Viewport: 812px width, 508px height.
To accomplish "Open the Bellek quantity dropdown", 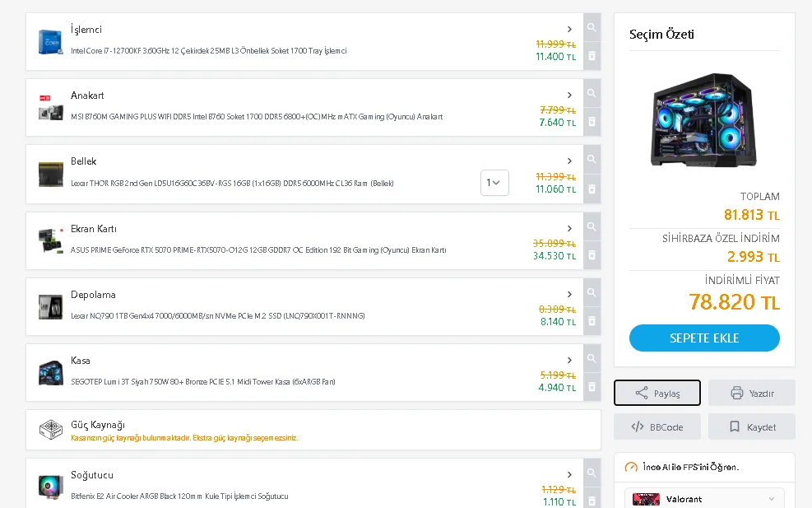I will tap(494, 183).
